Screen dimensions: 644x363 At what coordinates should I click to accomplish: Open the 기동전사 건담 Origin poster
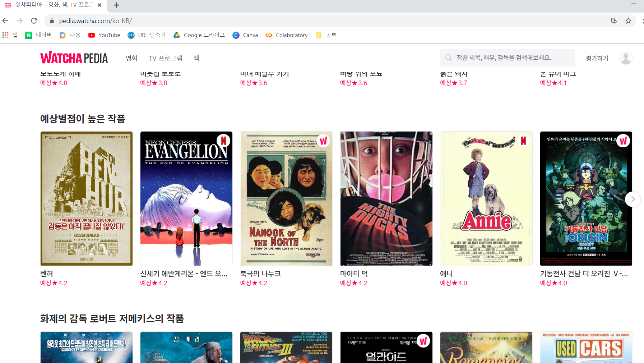[586, 198]
